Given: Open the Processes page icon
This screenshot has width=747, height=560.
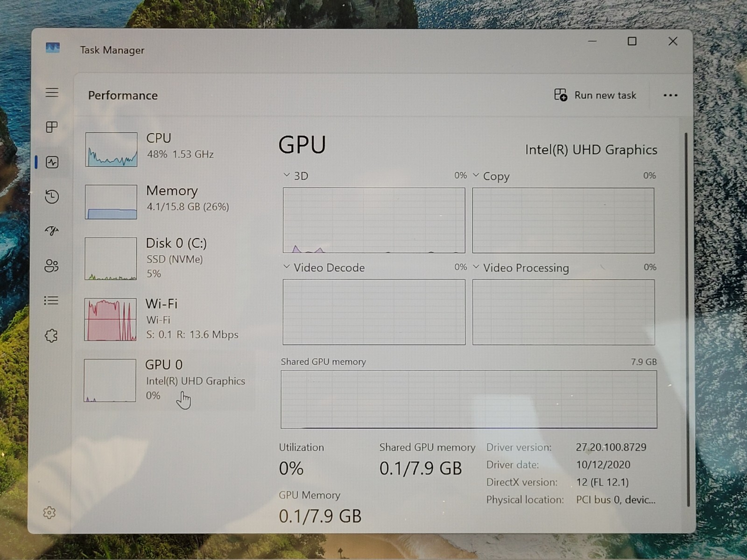Looking at the screenshot, I should click(x=52, y=127).
